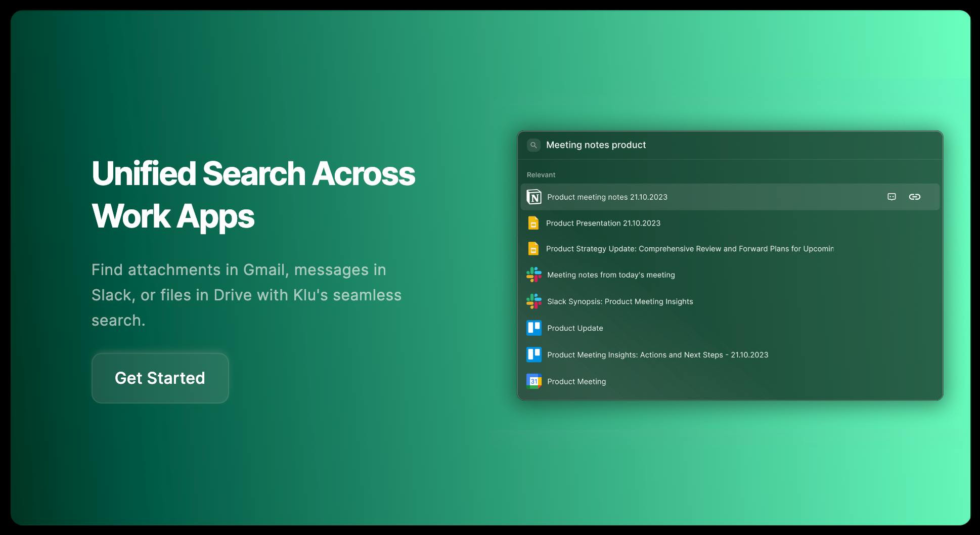Click Google Calendar icon beside Product Meeting
This screenshot has width=980, height=535.
(533, 381)
